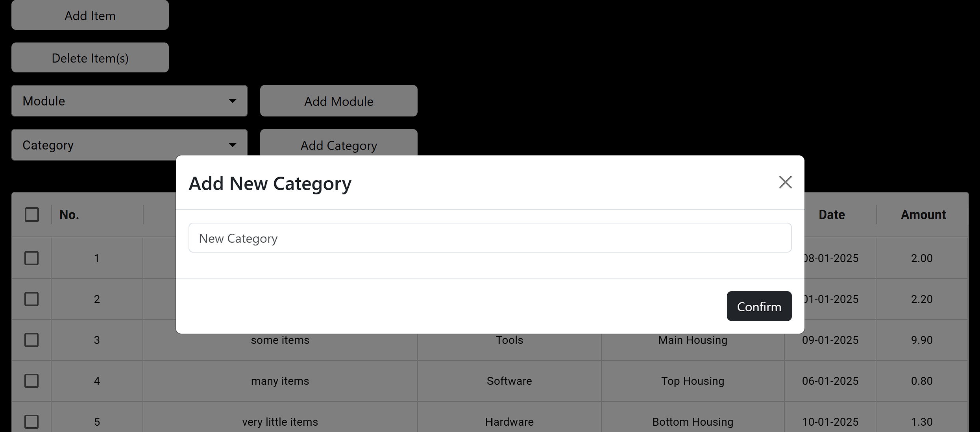980x432 pixels.
Task: Check the checkbox for row 5
Action: (31, 422)
